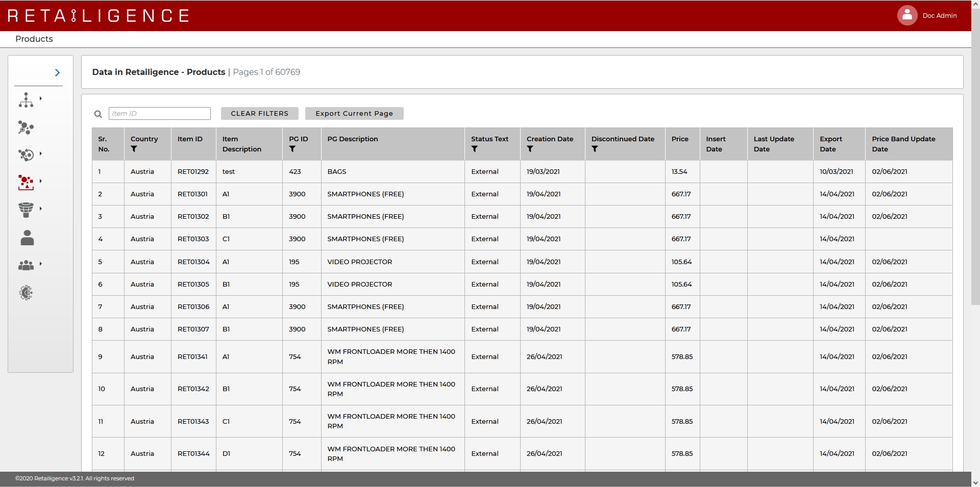Focus the Item ID search field
Image resolution: width=980 pixels, height=487 pixels.
point(159,114)
